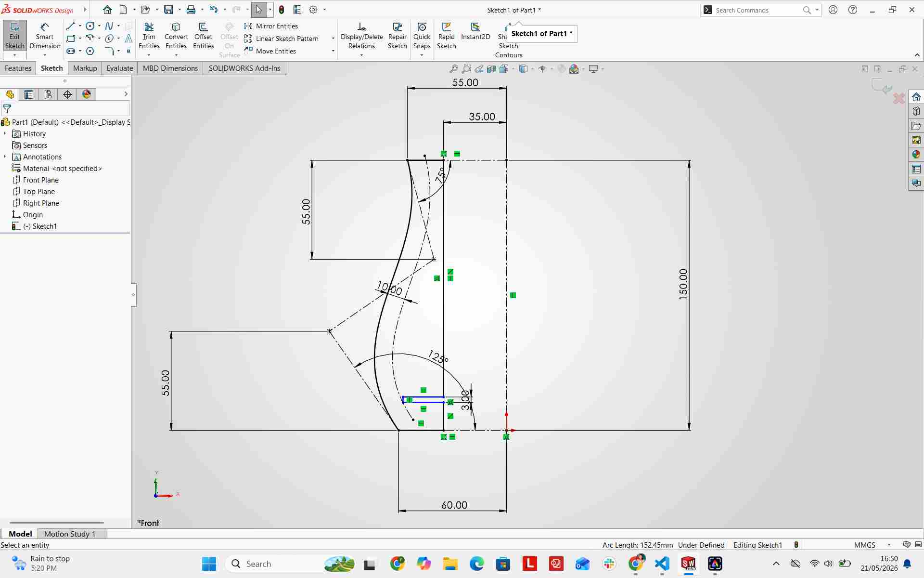Click the Offset Entities tool
924x578 pixels.
pyautogui.click(x=204, y=36)
